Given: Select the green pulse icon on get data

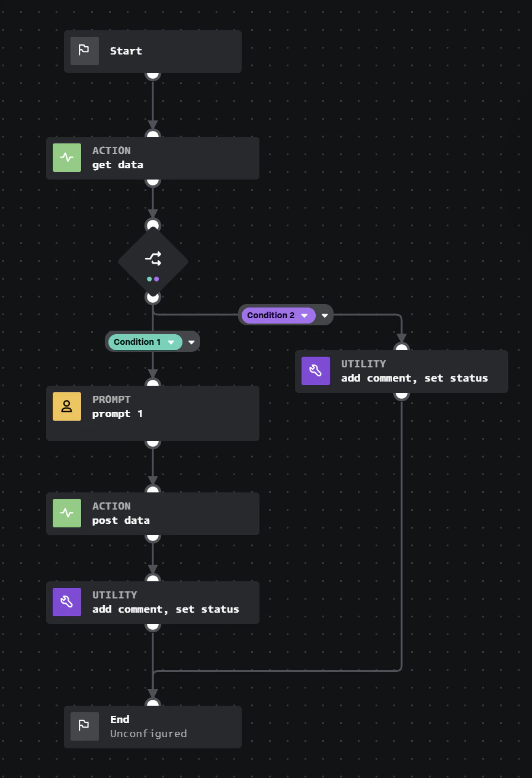Looking at the screenshot, I should point(67,158).
